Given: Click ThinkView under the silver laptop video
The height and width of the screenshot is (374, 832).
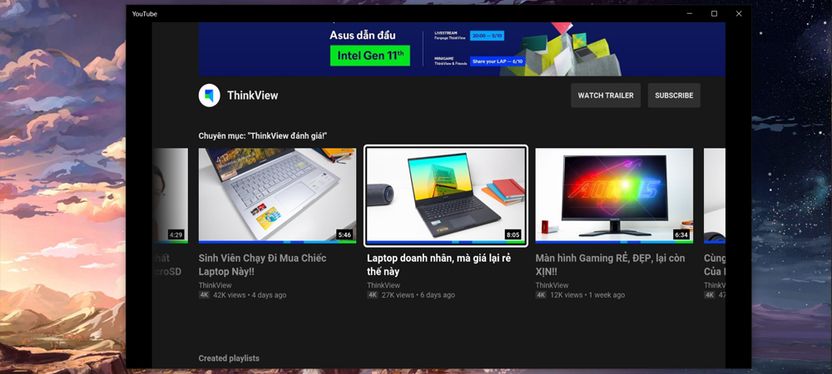Looking at the screenshot, I should click(x=215, y=285).
